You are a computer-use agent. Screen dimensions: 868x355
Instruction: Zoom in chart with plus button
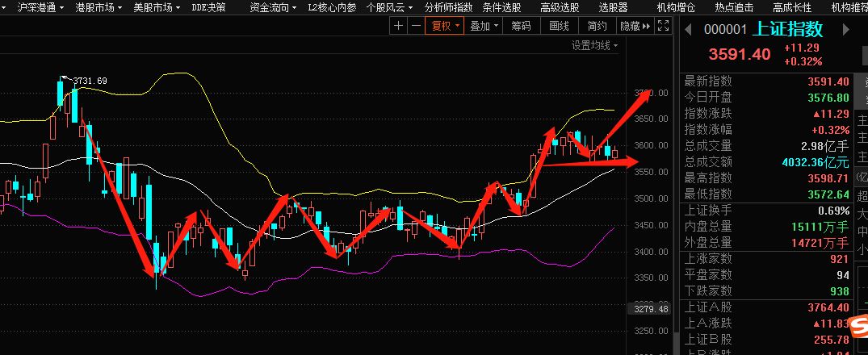click(399, 26)
